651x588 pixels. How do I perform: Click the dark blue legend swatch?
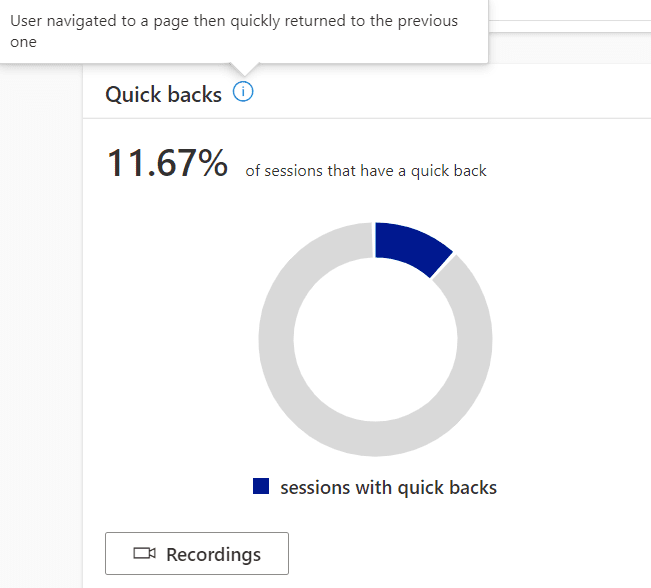[262, 487]
